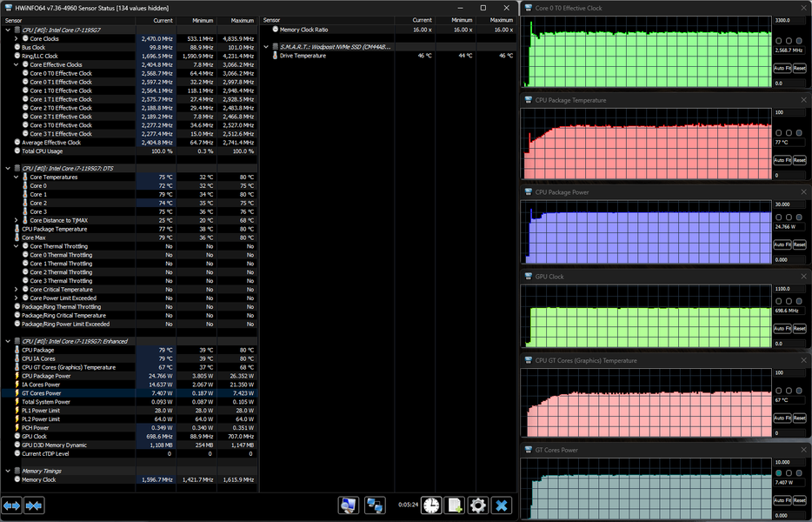The image size is (812, 522).
Task: Click the Current column header in the left panel
Action: click(162, 19)
